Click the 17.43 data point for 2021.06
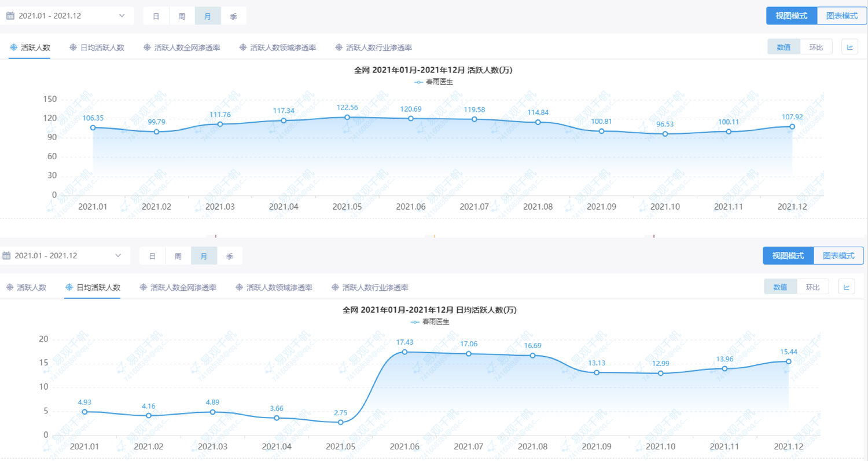868x461 pixels. (404, 352)
